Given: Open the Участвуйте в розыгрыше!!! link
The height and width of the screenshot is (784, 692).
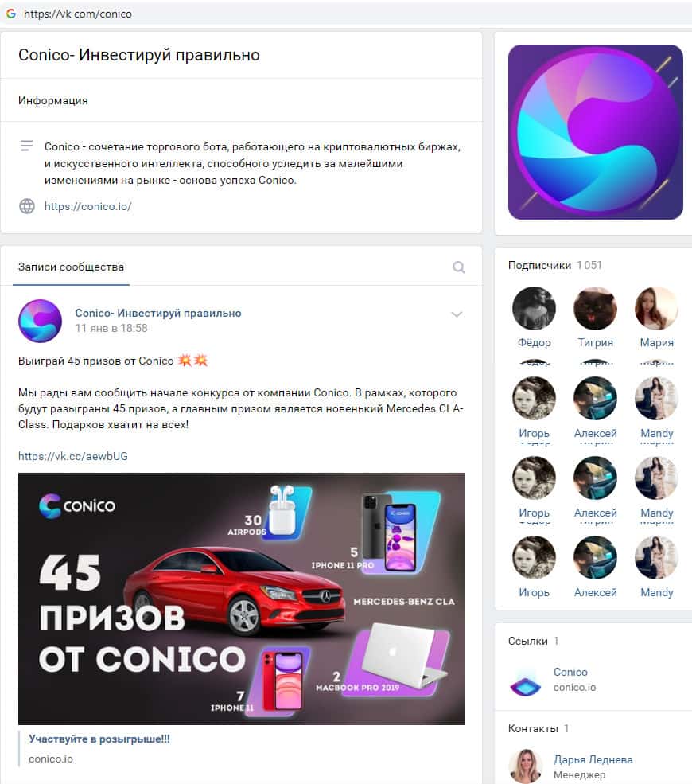Looking at the screenshot, I should click(x=99, y=739).
